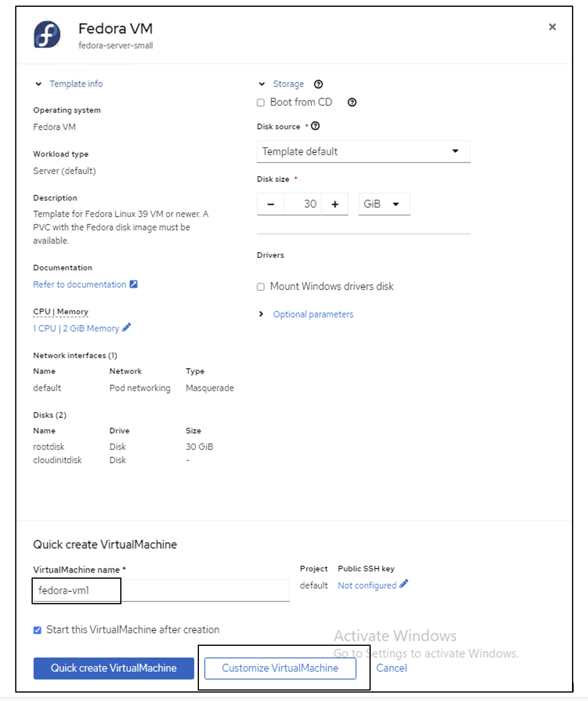Click the 30 GiB rootdisk size
Screen dimensions: 588x701
199,446
